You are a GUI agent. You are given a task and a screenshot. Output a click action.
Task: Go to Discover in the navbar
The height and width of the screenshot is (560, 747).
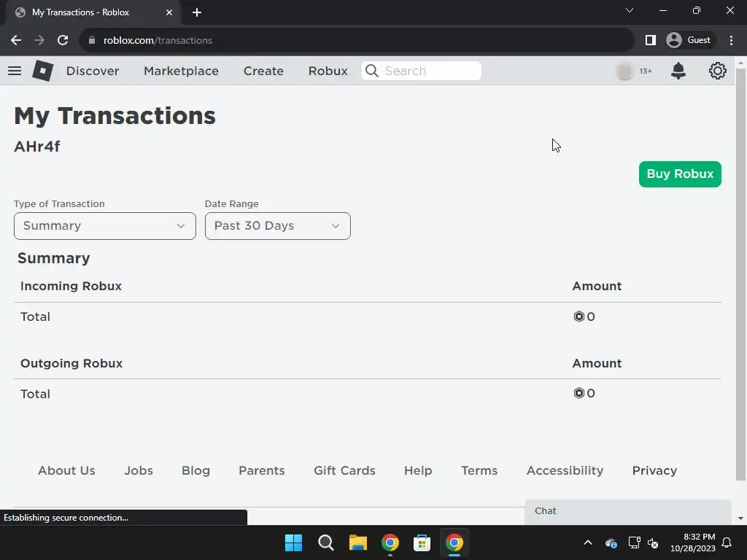point(93,71)
